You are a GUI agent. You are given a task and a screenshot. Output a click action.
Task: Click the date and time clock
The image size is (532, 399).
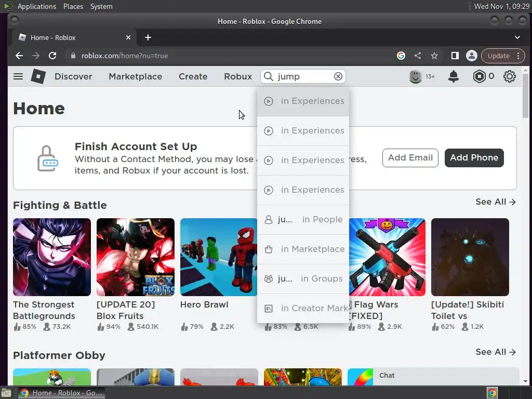[x=501, y=6]
